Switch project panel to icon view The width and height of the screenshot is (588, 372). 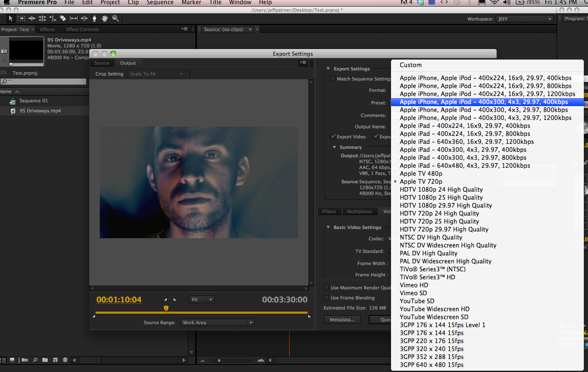pyautogui.click(x=13, y=360)
